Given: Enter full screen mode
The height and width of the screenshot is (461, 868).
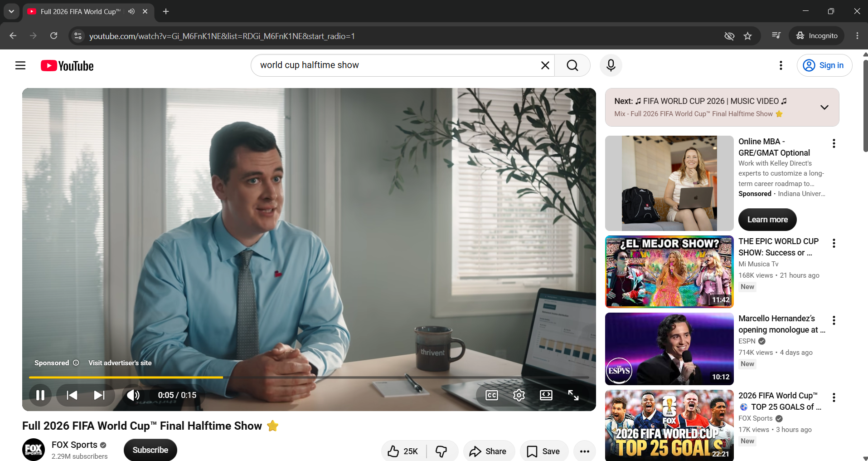Looking at the screenshot, I should tap(573, 395).
